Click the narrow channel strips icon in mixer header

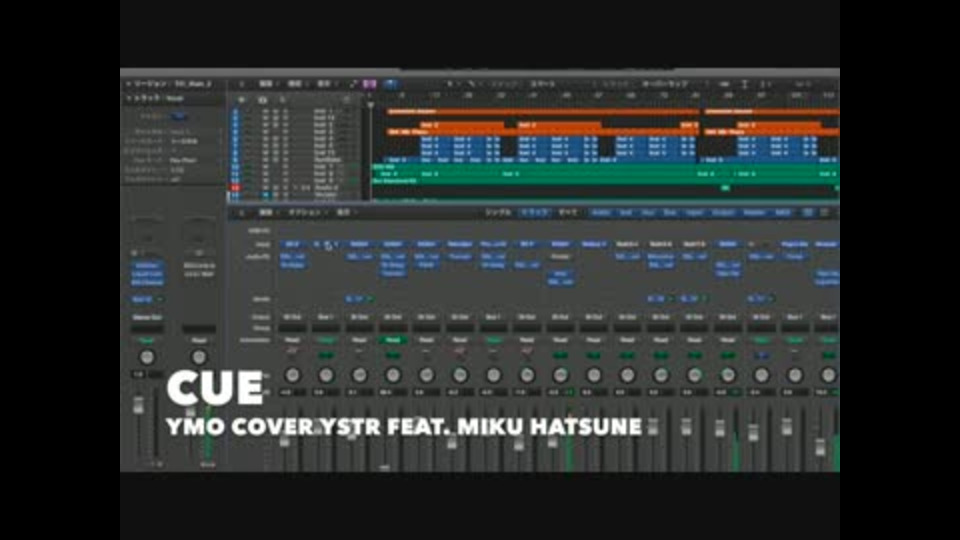(x=808, y=212)
